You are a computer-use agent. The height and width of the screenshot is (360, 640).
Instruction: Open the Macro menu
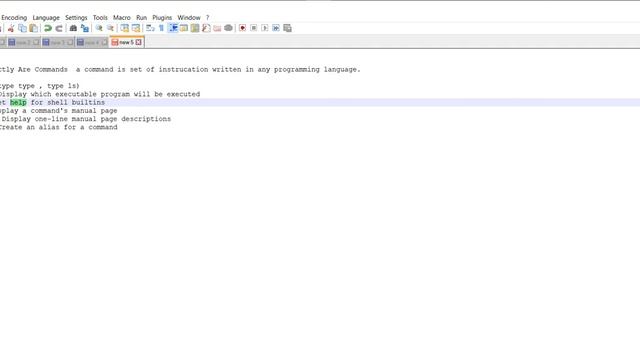122,18
